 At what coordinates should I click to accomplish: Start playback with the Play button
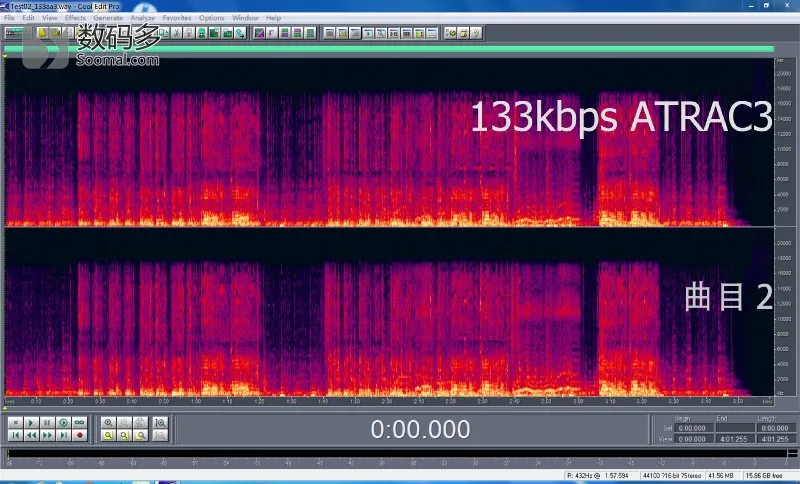click(31, 423)
